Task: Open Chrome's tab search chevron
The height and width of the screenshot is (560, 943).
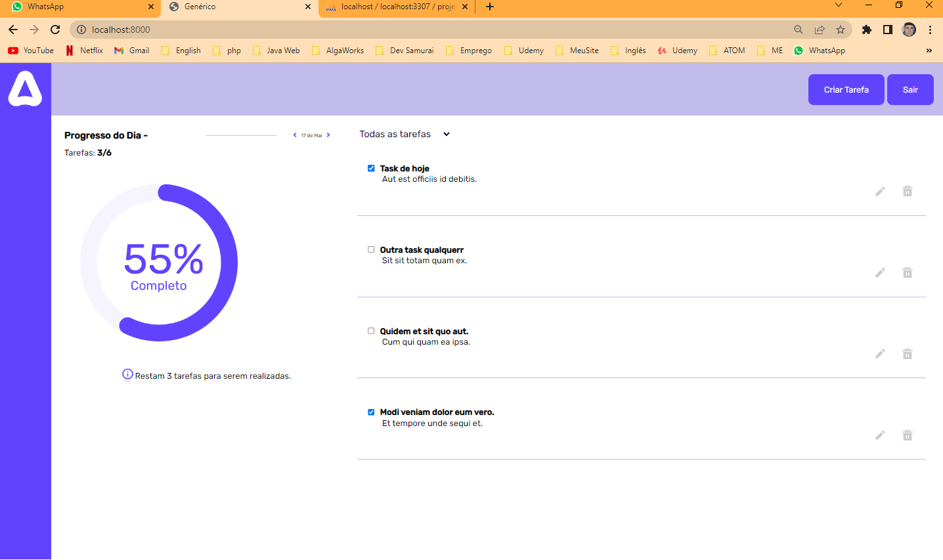Action: click(838, 5)
